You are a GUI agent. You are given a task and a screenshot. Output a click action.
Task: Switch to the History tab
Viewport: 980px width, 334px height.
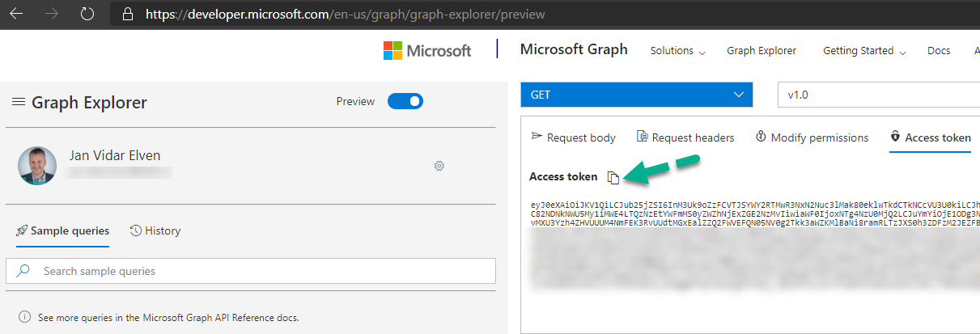tap(155, 231)
